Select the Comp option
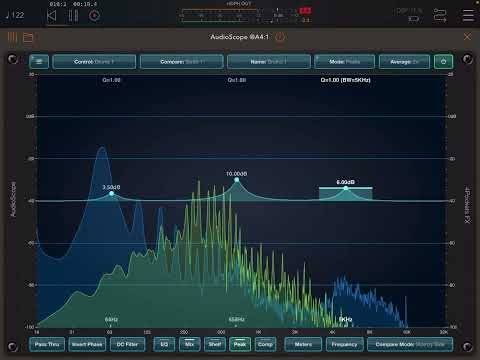This screenshot has width=480, height=360. click(265, 344)
